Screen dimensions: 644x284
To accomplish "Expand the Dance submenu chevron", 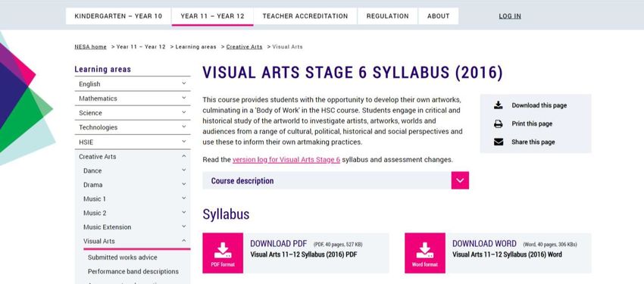I will (183, 170).
